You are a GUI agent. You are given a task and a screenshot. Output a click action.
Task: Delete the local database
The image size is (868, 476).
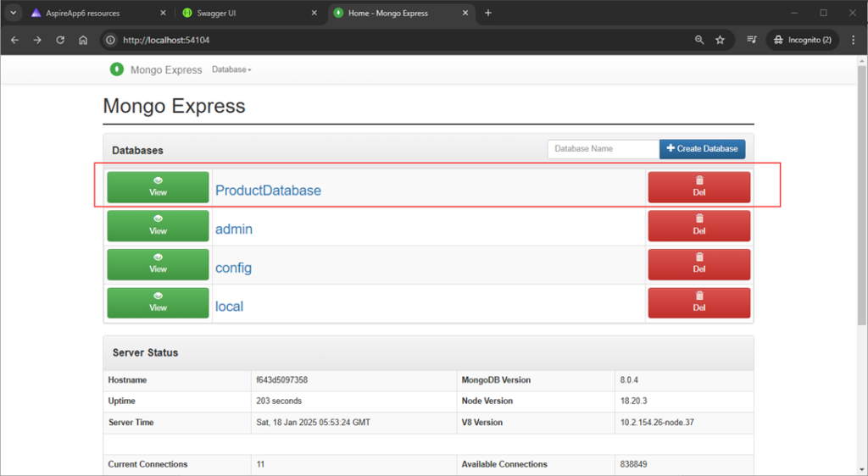699,303
